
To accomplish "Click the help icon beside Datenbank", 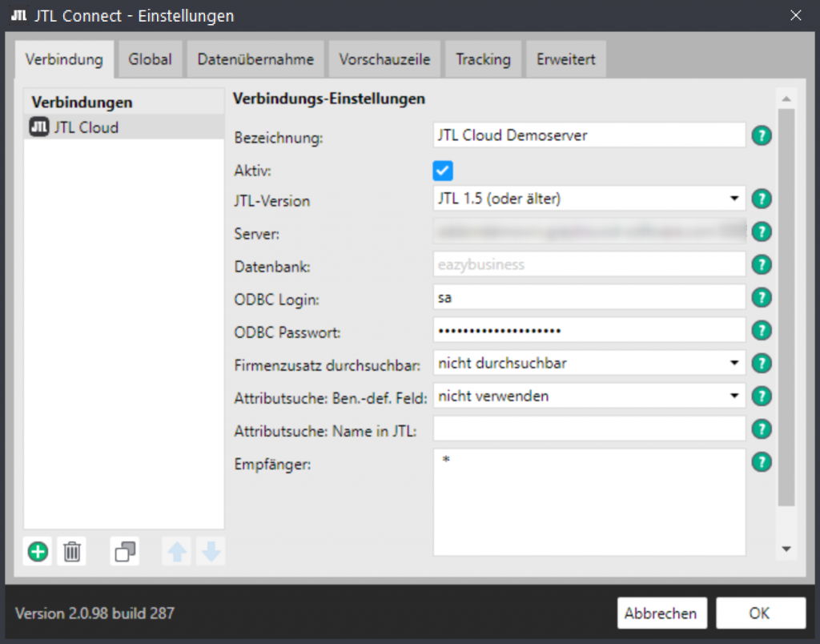I will tap(762, 264).
